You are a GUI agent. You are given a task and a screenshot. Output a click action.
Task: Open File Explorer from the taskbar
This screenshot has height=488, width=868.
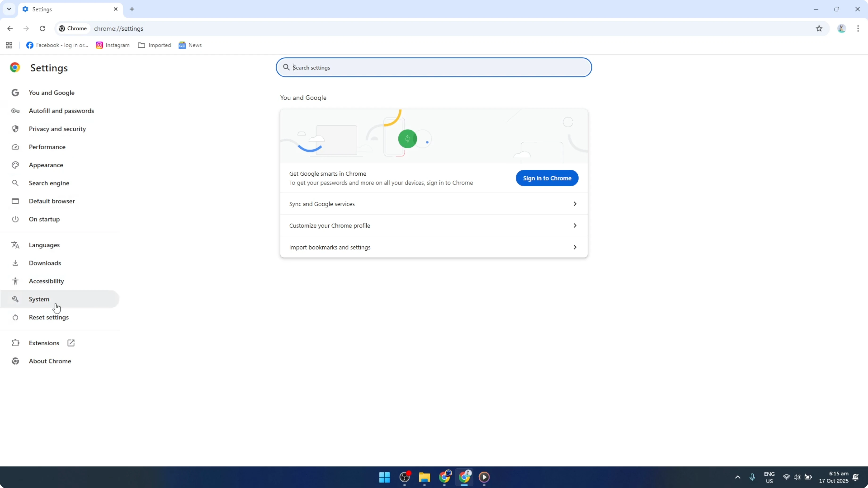click(424, 478)
